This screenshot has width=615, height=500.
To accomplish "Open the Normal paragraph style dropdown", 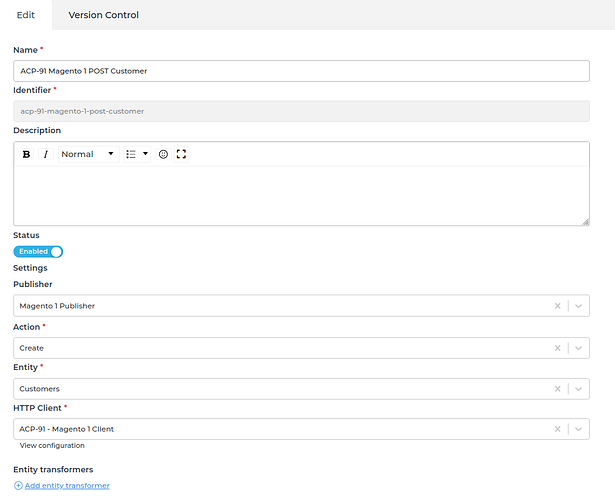I will tap(88, 154).
